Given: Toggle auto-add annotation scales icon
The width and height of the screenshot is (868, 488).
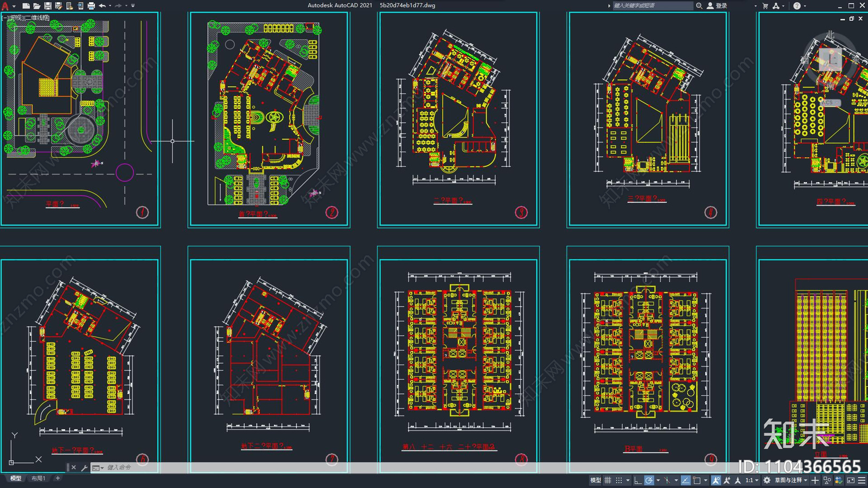Looking at the screenshot, I should [727, 480].
